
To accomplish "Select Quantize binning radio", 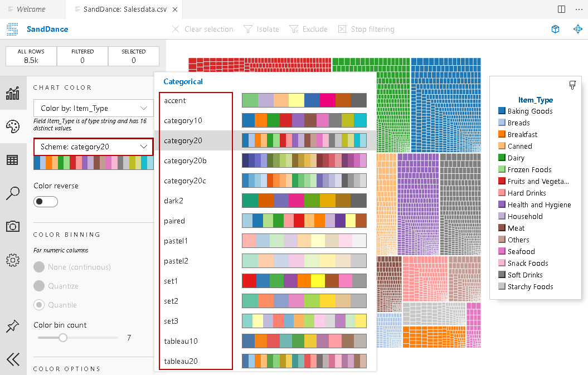I will 39,286.
